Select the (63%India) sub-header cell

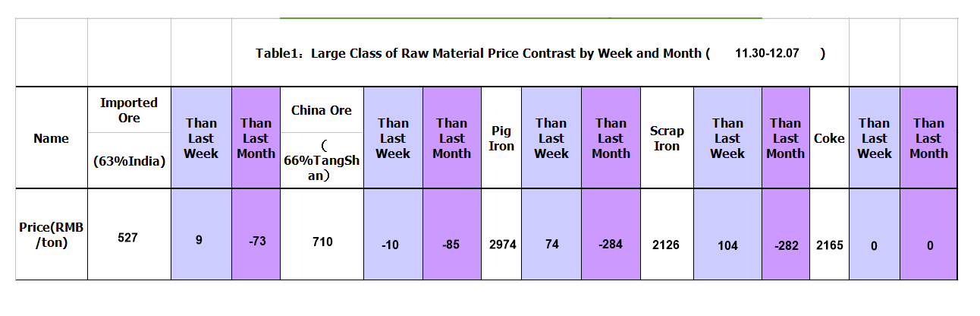point(129,160)
